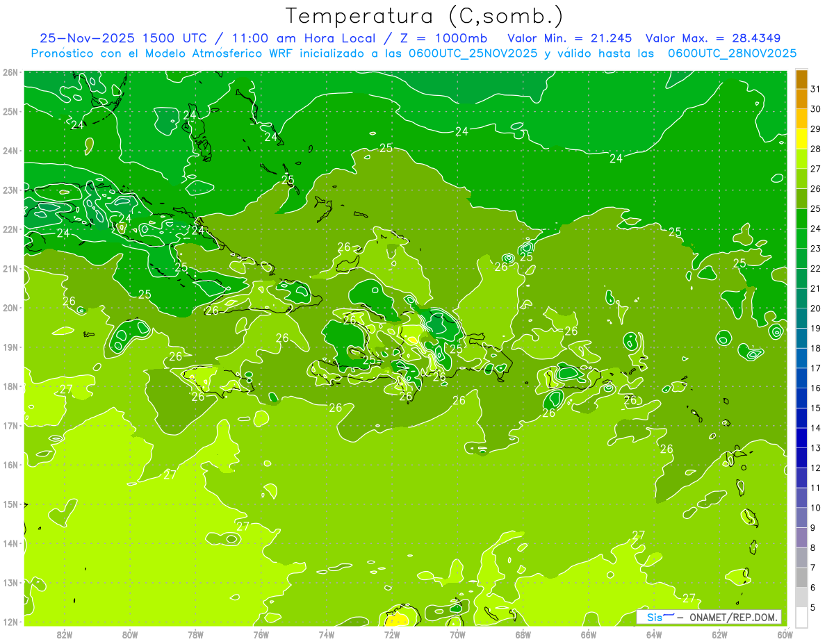Click the 22N latitude axis label
Image resolution: width=834 pixels, height=644 pixels.
[10, 229]
